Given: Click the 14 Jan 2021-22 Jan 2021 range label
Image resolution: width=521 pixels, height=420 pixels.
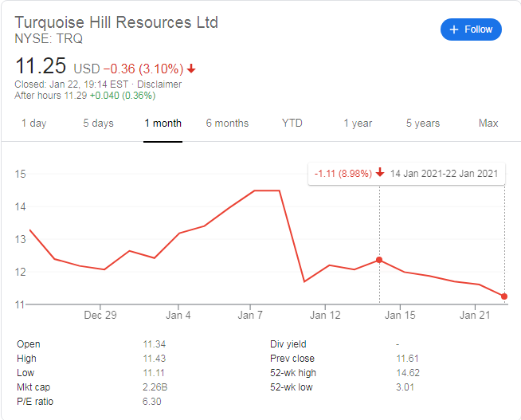Looking at the screenshot, I should tap(444, 174).
